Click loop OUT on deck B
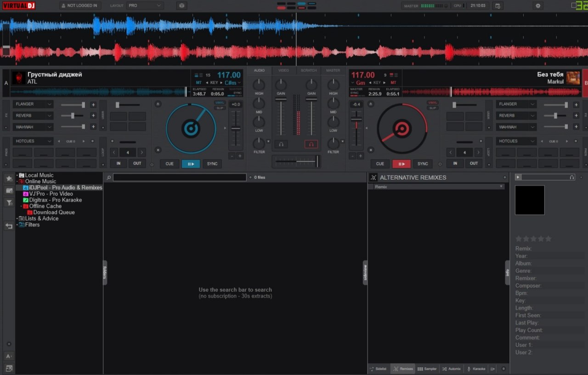Viewport: 588px width, 375px height. click(x=473, y=164)
